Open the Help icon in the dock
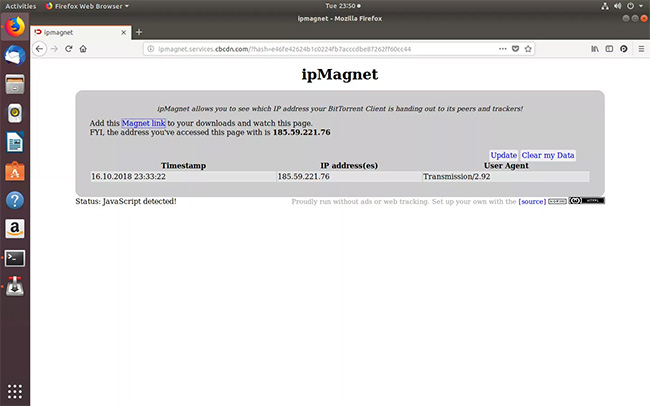This screenshot has height=406, width=650. 15,200
